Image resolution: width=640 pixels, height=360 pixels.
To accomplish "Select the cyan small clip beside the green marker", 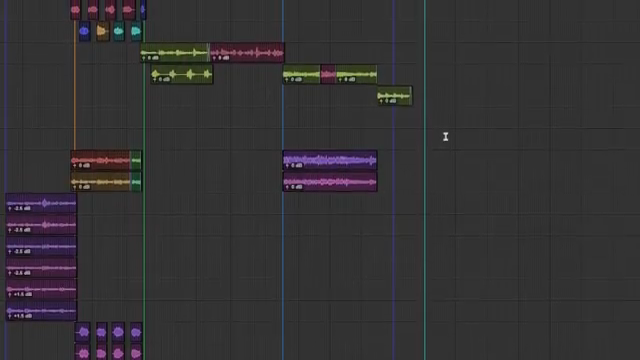I will coord(136,31).
